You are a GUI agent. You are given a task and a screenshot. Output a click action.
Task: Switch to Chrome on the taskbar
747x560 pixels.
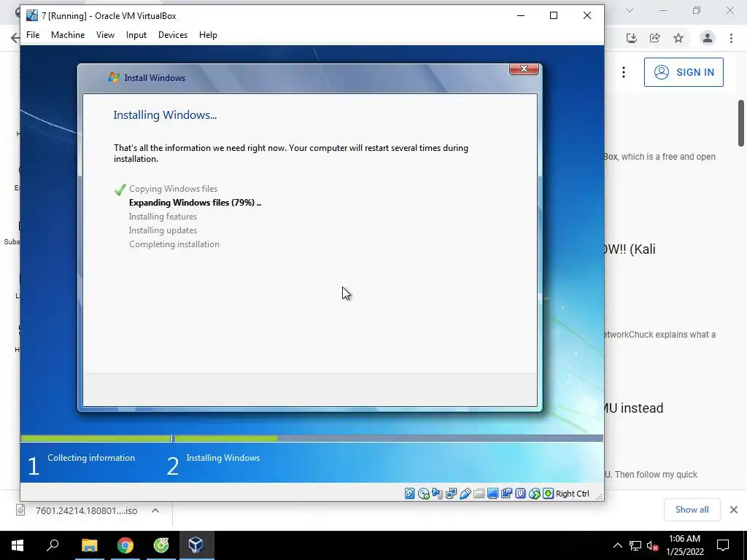(x=125, y=545)
